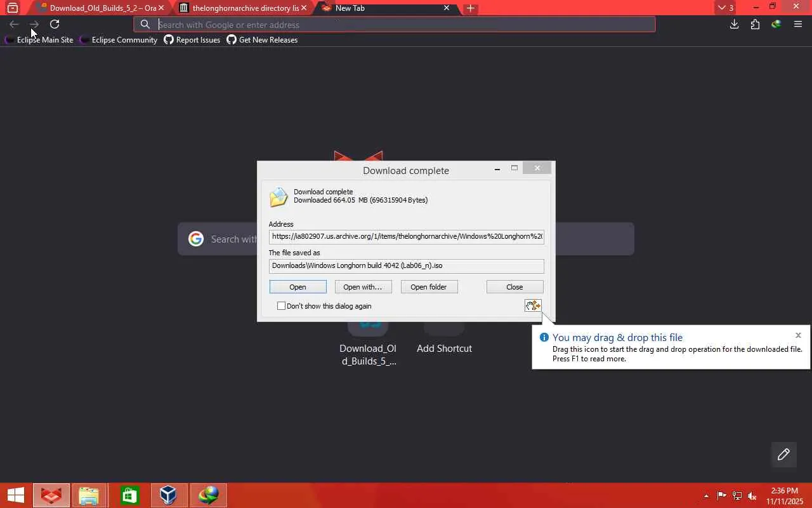Open the green Store app in the taskbar
The width and height of the screenshot is (812, 508).
[x=129, y=495]
